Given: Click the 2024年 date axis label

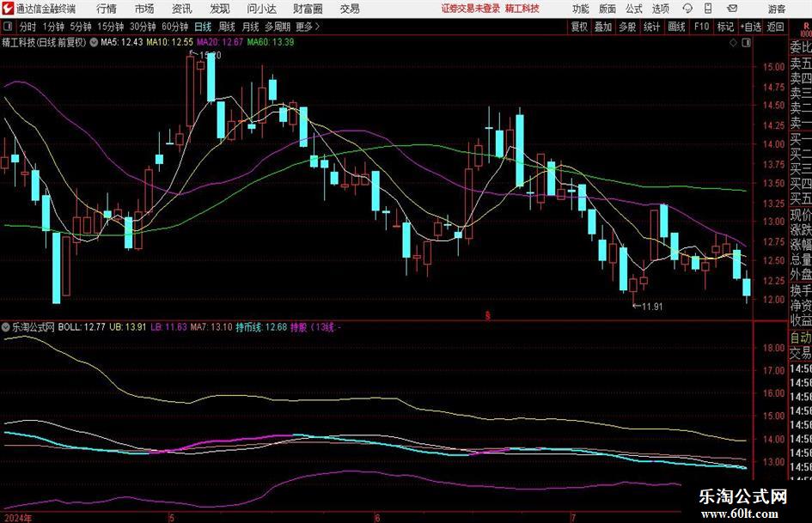Looking at the screenshot, I should point(17,518).
